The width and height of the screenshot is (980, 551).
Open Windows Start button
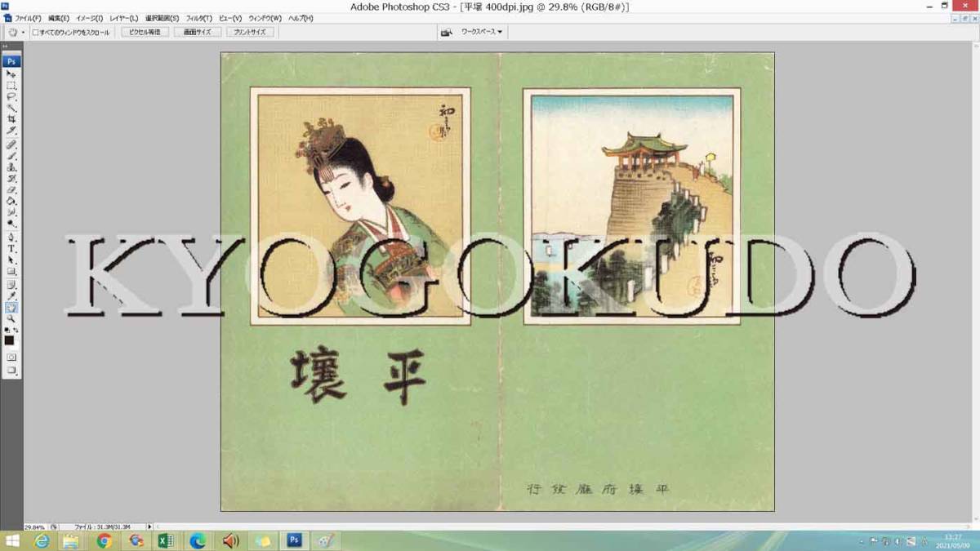(13, 541)
